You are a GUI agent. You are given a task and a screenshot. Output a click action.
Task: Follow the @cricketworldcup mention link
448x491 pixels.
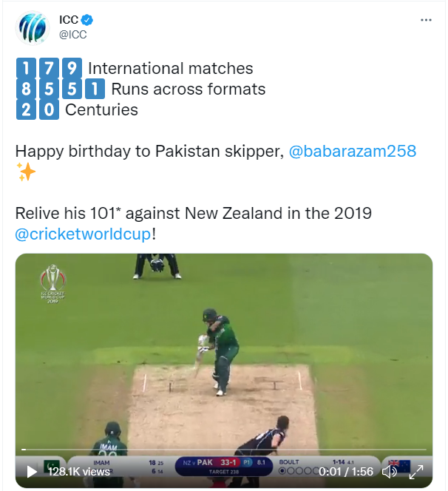(84, 234)
